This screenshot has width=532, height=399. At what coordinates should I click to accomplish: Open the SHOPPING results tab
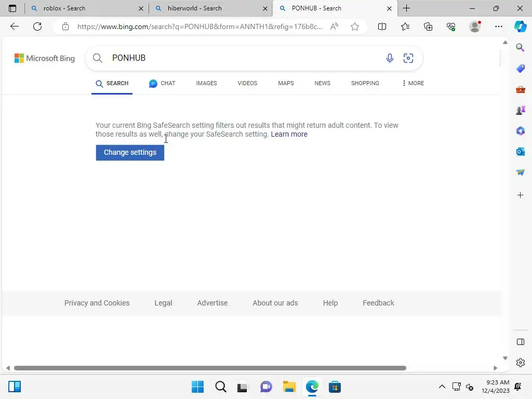(x=365, y=84)
